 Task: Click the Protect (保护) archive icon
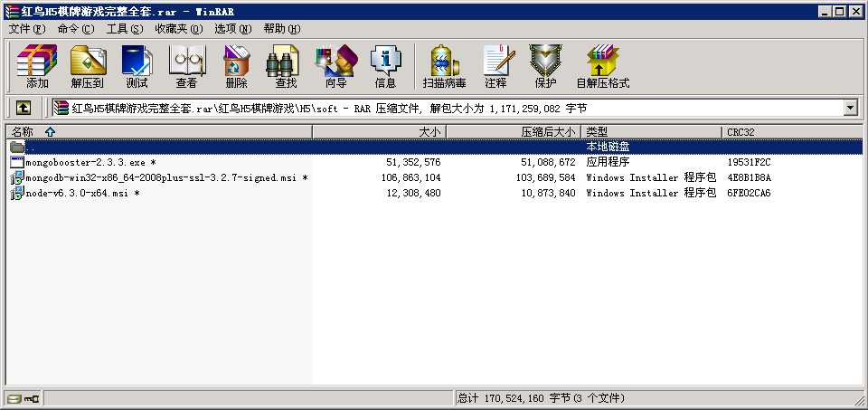coord(545,66)
